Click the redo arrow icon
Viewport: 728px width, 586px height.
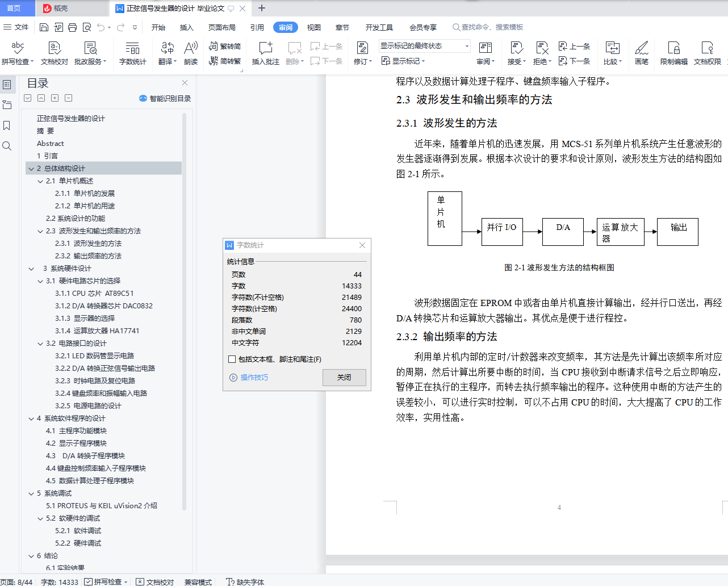tap(120, 27)
